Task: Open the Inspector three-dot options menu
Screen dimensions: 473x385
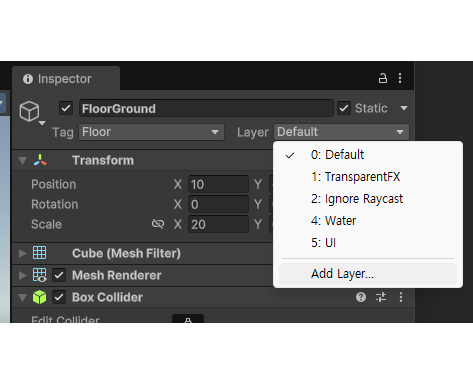Action: (x=400, y=78)
